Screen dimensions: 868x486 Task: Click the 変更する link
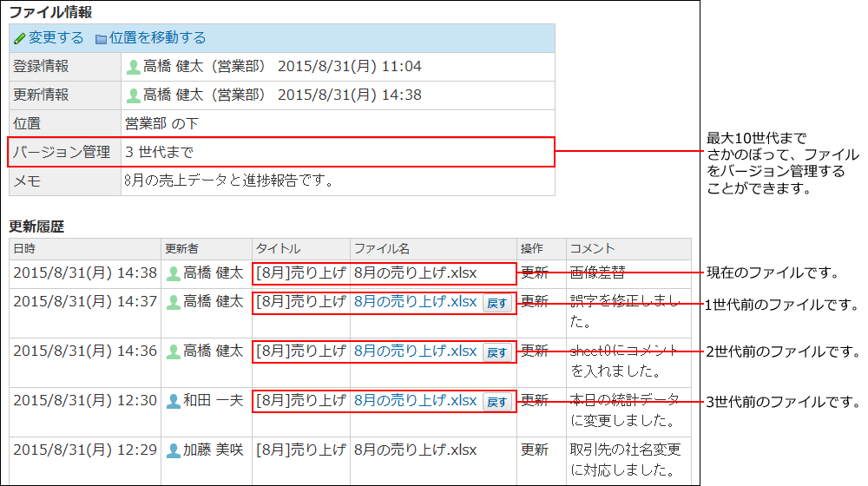pyautogui.click(x=56, y=37)
